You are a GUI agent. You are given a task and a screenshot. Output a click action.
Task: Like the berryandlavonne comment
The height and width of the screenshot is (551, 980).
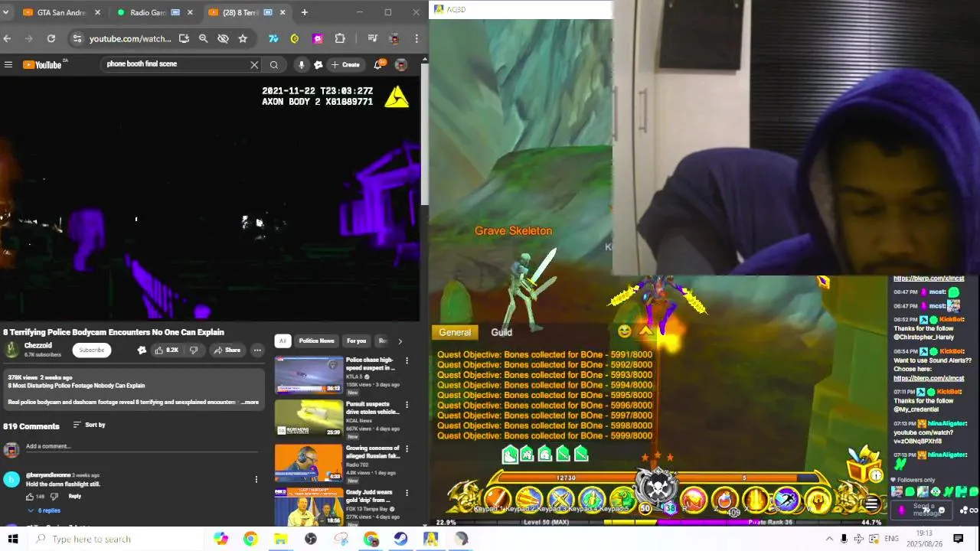tap(29, 496)
